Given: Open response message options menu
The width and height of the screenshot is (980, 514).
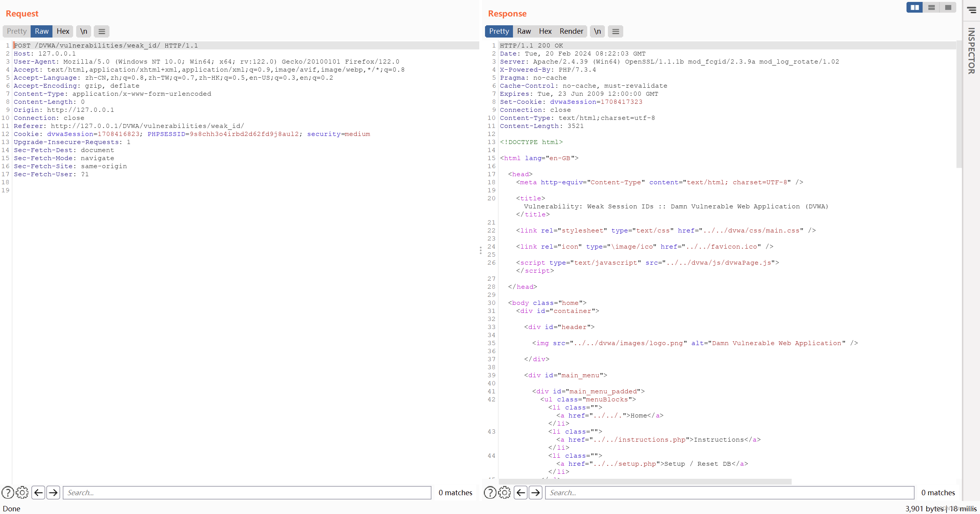Looking at the screenshot, I should tap(616, 31).
